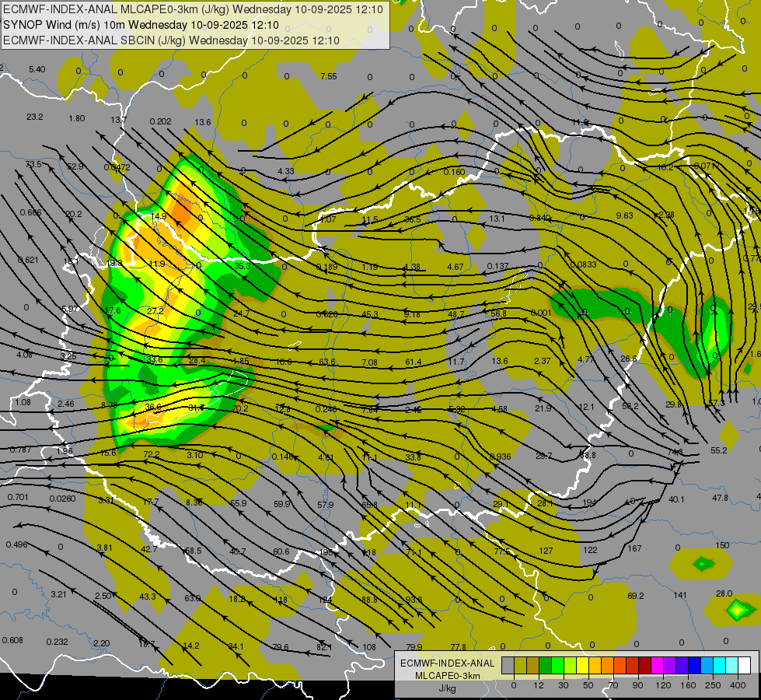The height and width of the screenshot is (700, 761).
Task: Click the map value '60.6'
Action: pyautogui.click(x=281, y=551)
